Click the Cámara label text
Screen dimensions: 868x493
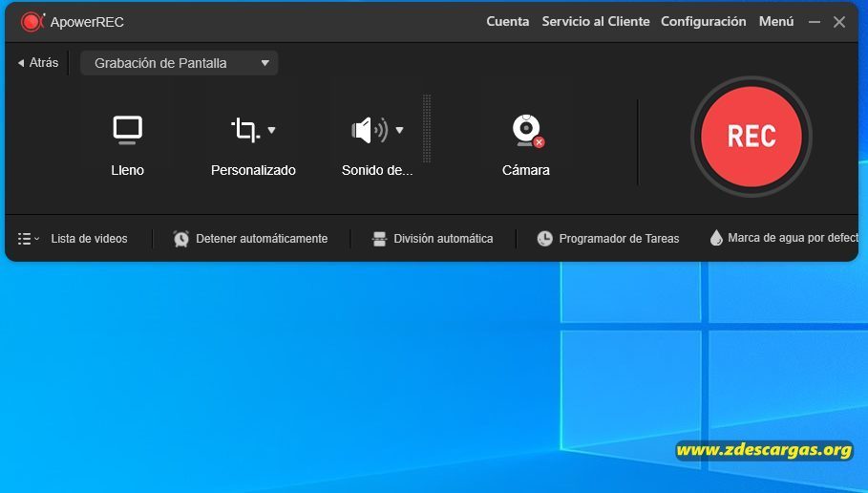pyautogui.click(x=526, y=170)
